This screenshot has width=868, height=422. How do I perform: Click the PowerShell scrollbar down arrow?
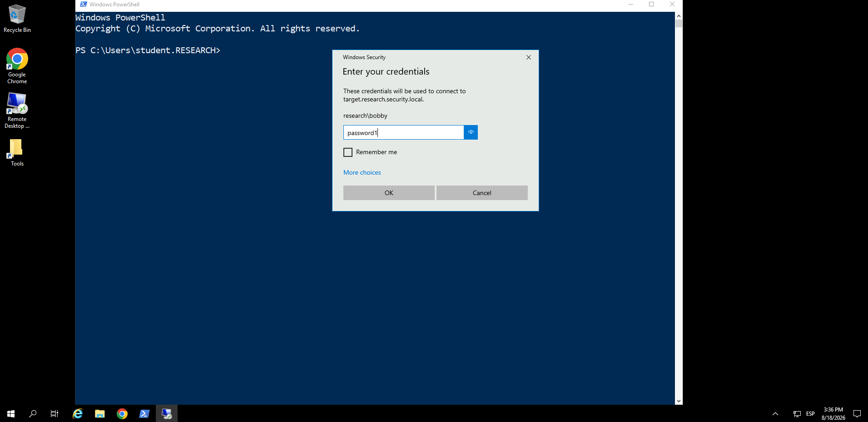[679, 401]
